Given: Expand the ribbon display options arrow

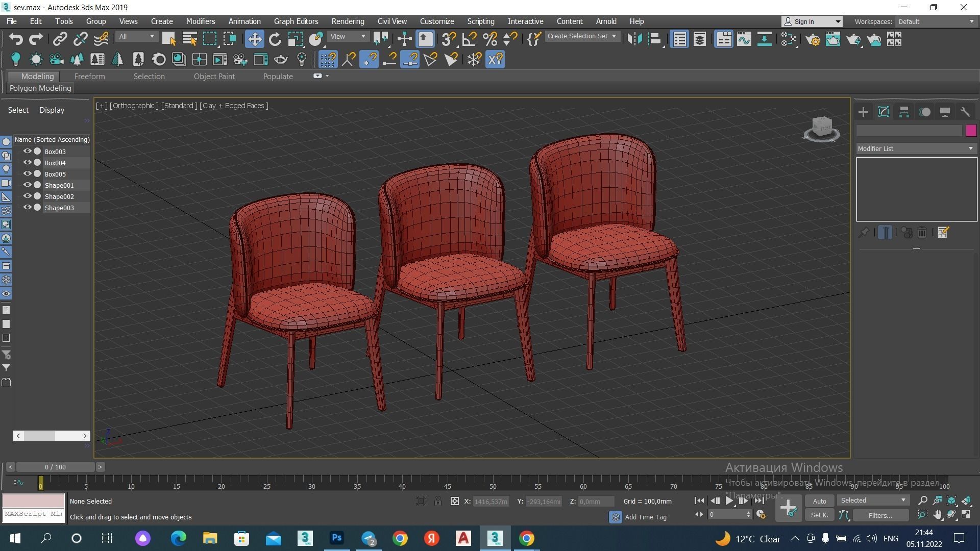Looking at the screenshot, I should (x=327, y=76).
